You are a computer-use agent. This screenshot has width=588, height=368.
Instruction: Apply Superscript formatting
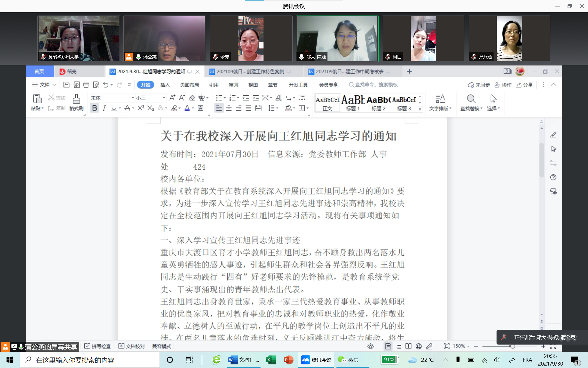[140, 108]
